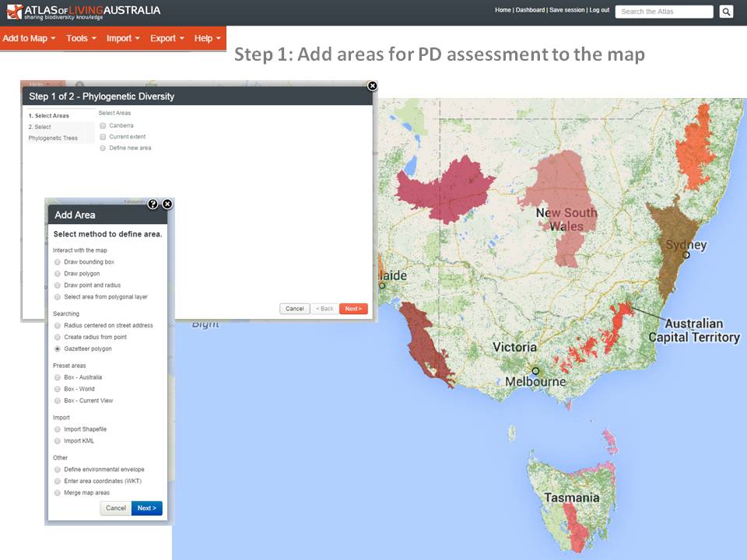Image resolution: width=747 pixels, height=560 pixels.
Task: Enable the Current extent checkbox
Action: [103, 137]
